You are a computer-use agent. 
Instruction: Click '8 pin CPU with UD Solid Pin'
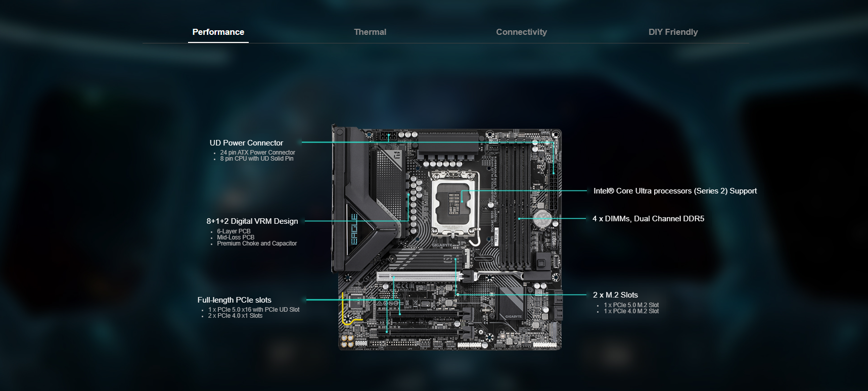click(x=257, y=159)
